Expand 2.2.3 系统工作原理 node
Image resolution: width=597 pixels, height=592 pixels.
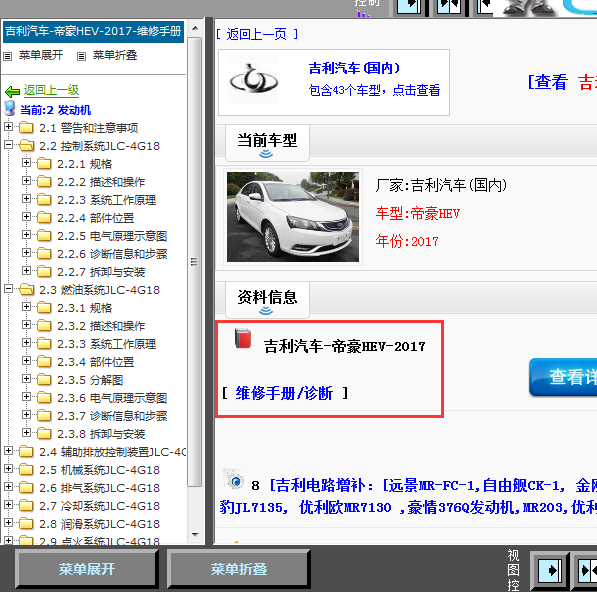tap(26, 198)
